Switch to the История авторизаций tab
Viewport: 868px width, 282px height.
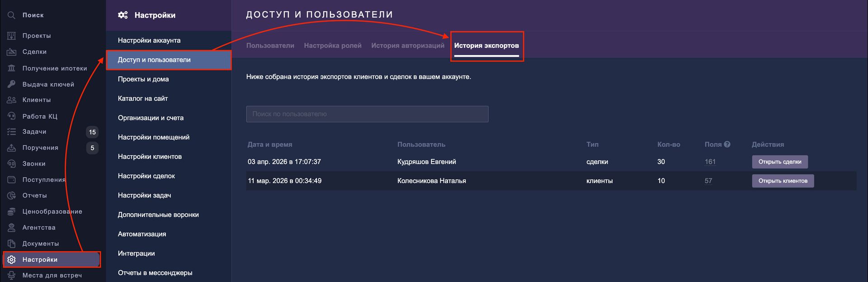click(x=408, y=46)
